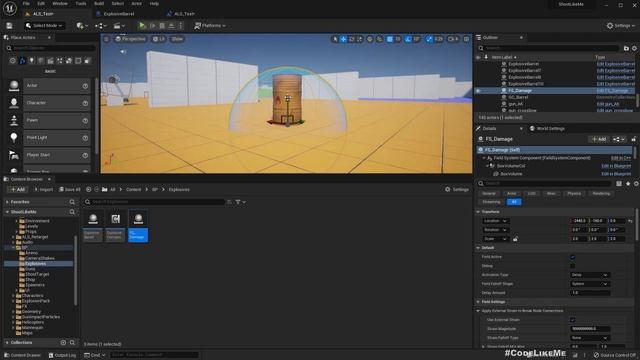Open the Build menu

pos(99,4)
